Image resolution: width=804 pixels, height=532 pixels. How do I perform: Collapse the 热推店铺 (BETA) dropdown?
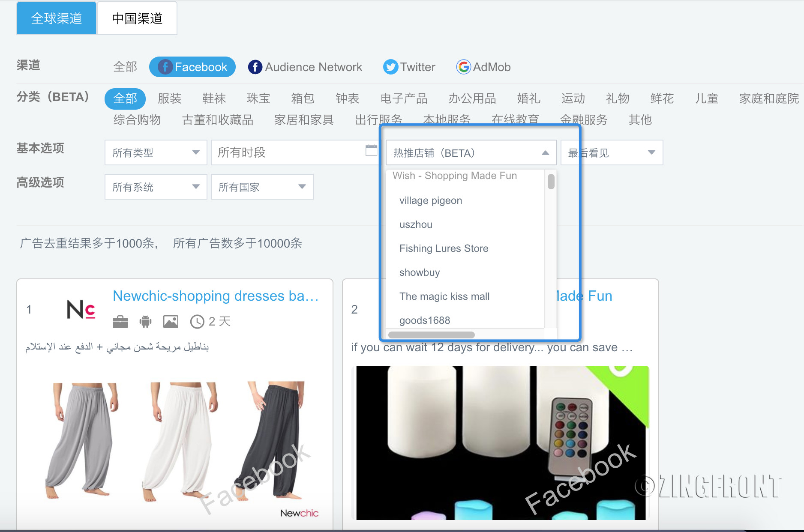click(471, 152)
